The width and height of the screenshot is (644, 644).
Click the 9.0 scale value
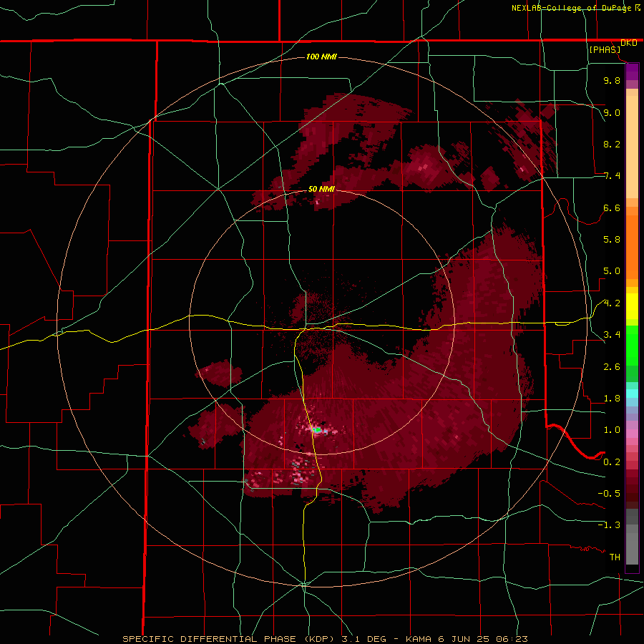[x=612, y=112]
